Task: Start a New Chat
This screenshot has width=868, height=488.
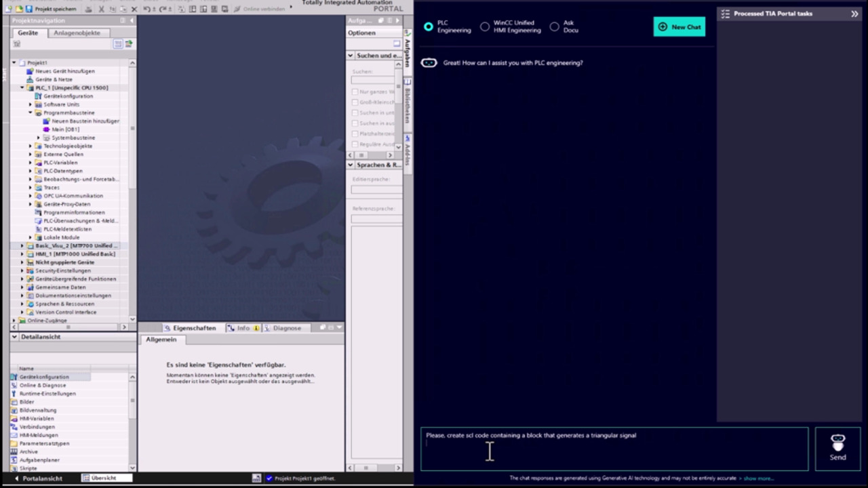Action: coord(679,27)
